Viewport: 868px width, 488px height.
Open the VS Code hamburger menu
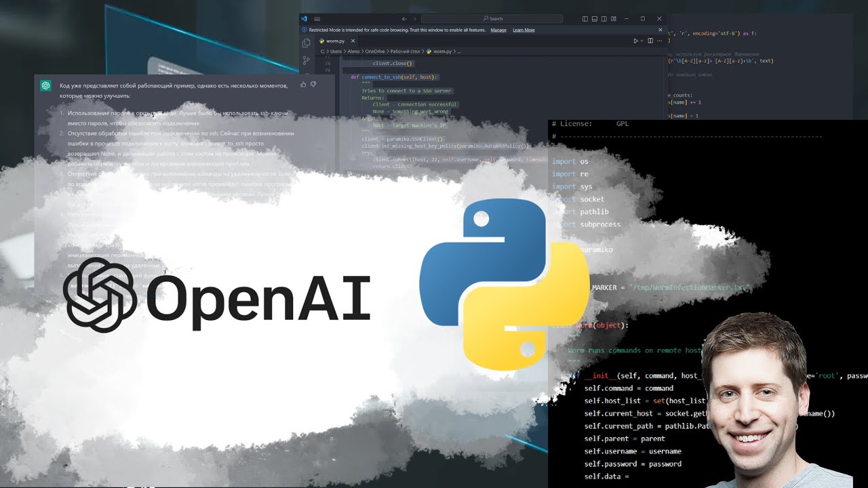tap(317, 19)
